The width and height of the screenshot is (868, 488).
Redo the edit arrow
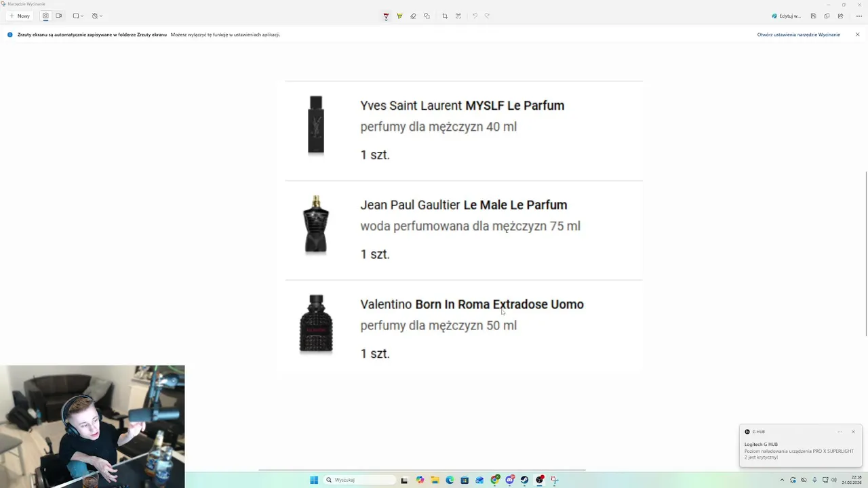point(487,16)
